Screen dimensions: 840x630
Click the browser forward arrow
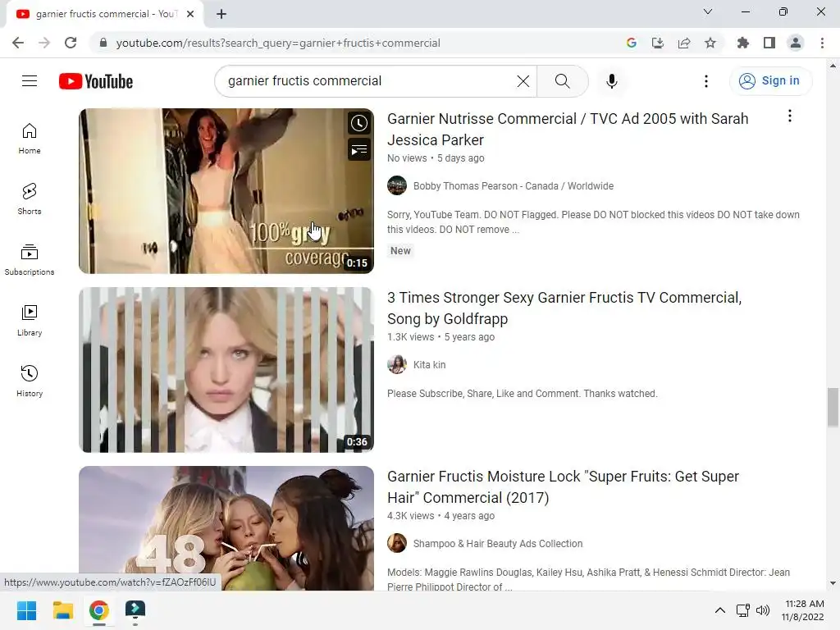(x=44, y=43)
